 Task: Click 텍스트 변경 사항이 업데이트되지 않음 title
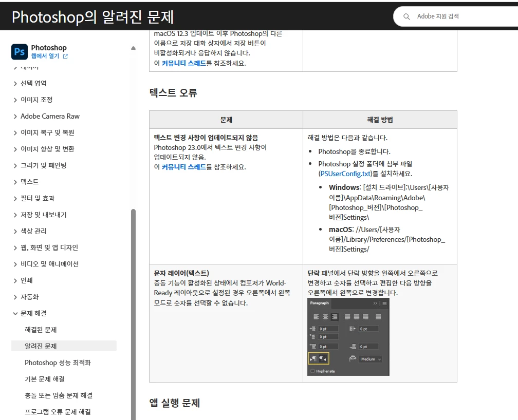click(x=206, y=138)
